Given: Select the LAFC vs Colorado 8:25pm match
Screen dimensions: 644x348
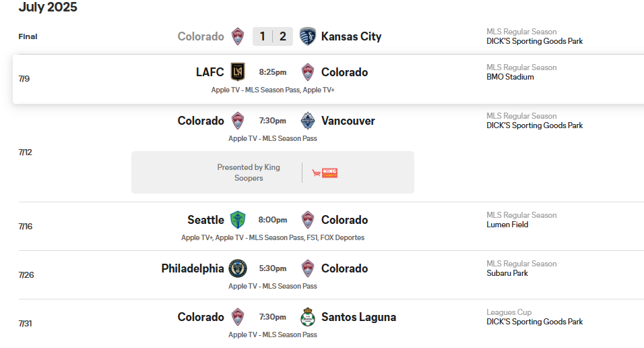Looking at the screenshot, I should tap(328, 78).
